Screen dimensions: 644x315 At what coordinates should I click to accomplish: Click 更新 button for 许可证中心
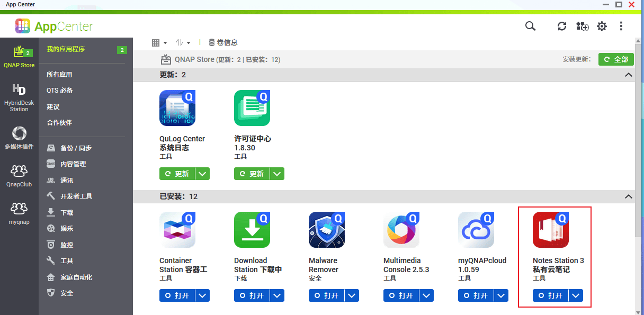252,174
